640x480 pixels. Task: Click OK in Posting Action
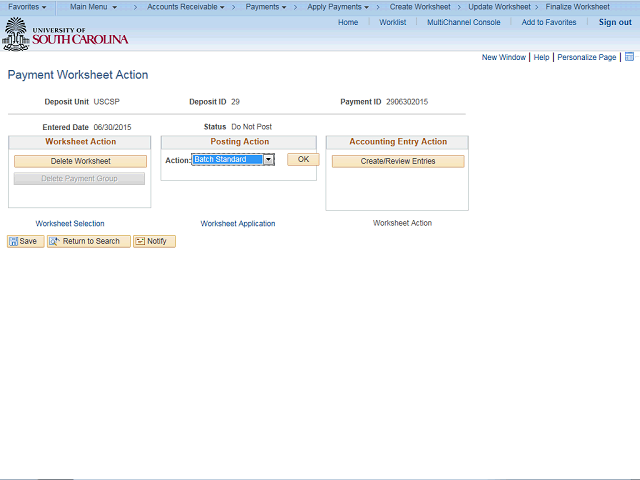click(x=303, y=160)
